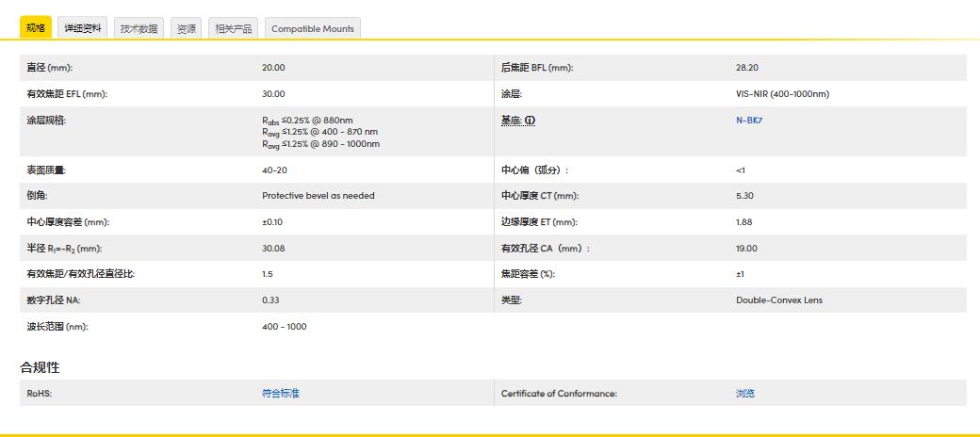The height and width of the screenshot is (437, 980).
Task: Select the 技术数据 tab
Action: [x=139, y=28]
